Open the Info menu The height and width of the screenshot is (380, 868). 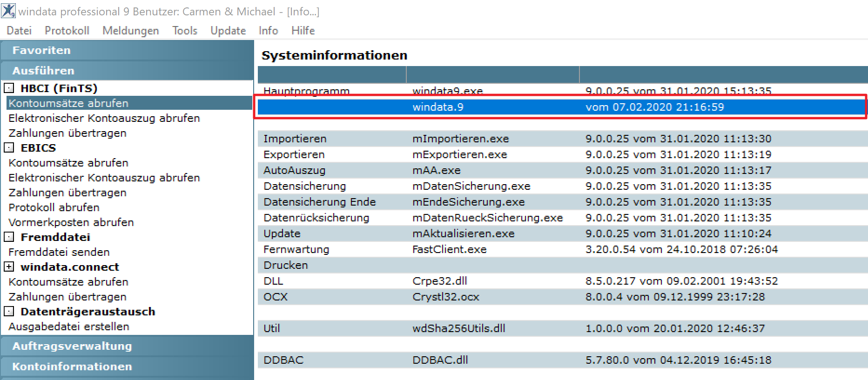point(269,31)
